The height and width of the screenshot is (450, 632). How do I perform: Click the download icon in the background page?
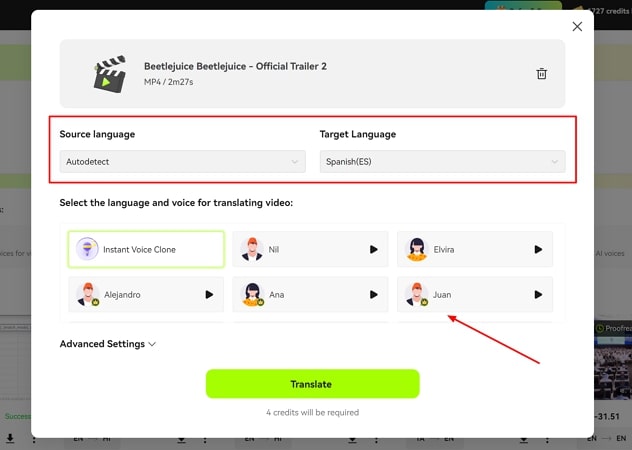click(x=10, y=439)
